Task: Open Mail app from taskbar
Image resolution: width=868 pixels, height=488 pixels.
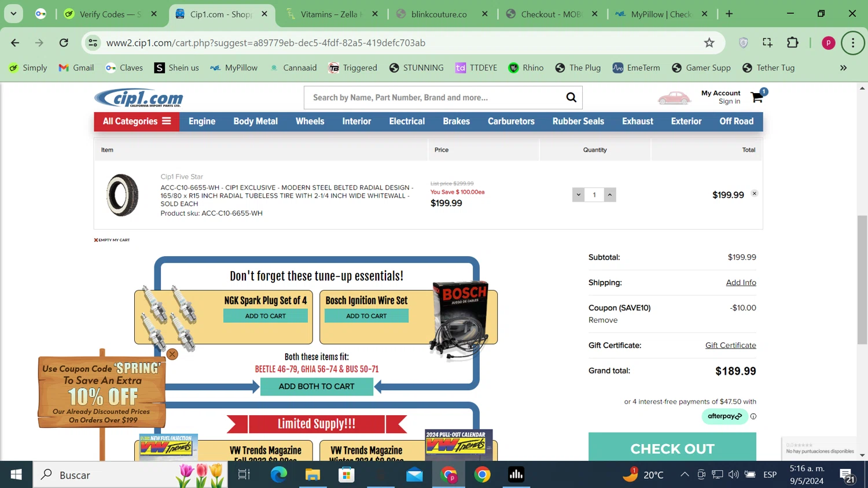Action: tap(414, 475)
